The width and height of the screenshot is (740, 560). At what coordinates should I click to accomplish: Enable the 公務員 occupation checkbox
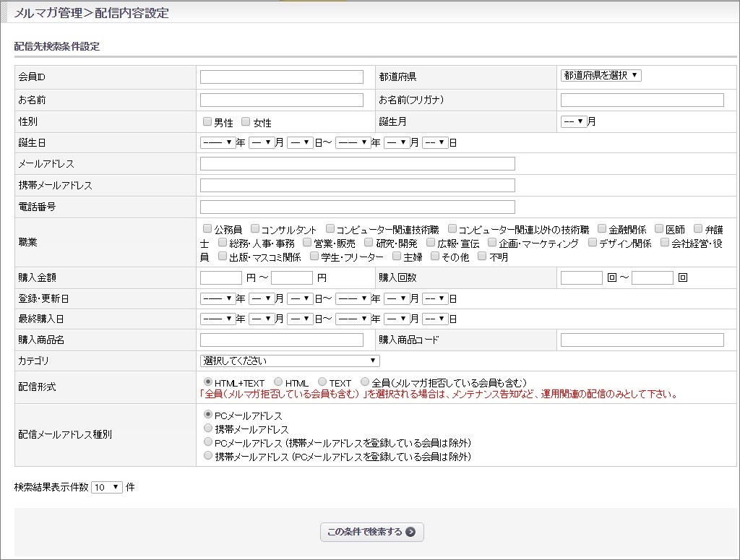pyautogui.click(x=206, y=228)
